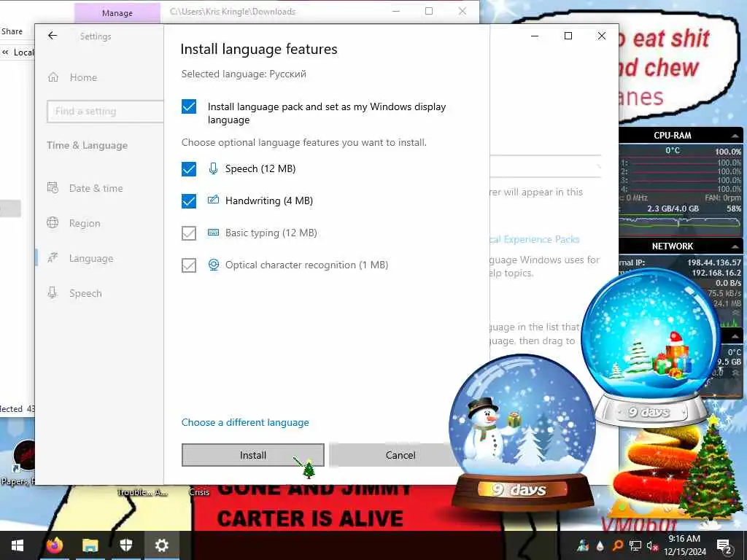747x560 pixels.
Task: Open Windows Security shield on taskbar
Action: click(125, 545)
